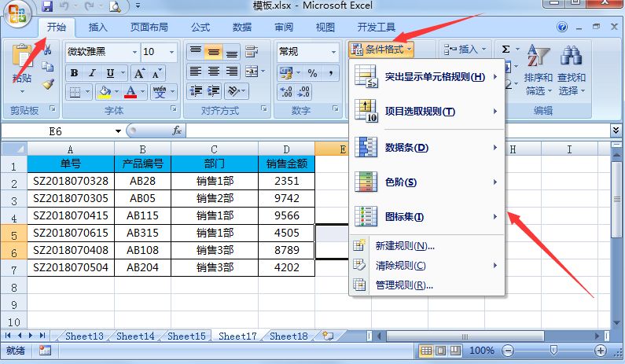The height and width of the screenshot is (364, 625).
Task: Open the 数据 ribbon tab
Action: 242,27
